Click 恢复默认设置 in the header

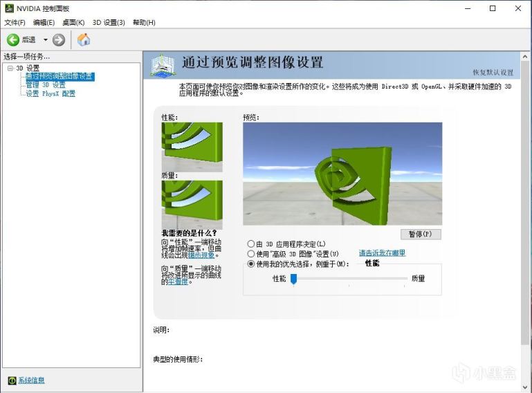coord(493,73)
